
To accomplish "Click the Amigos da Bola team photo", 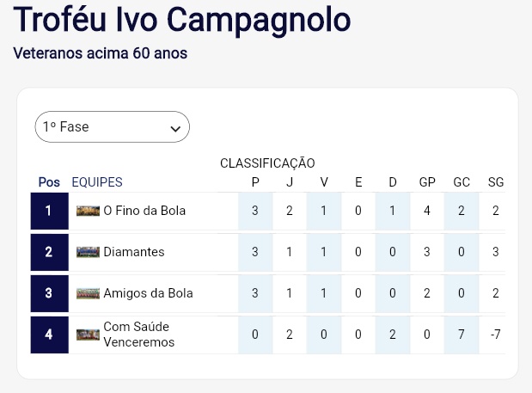I will click(x=88, y=293).
